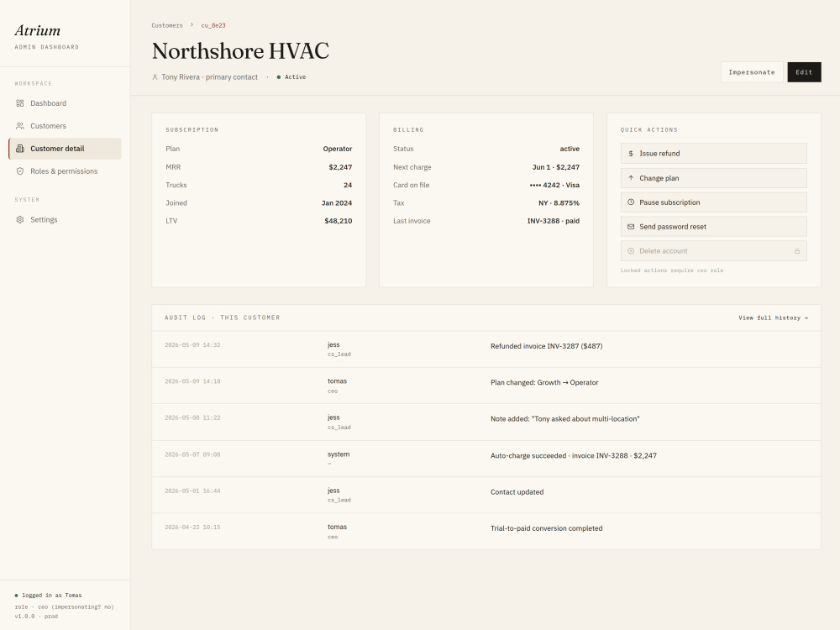Click the person icon beside Tony Rivera
The height and width of the screenshot is (630, 840).
click(155, 77)
